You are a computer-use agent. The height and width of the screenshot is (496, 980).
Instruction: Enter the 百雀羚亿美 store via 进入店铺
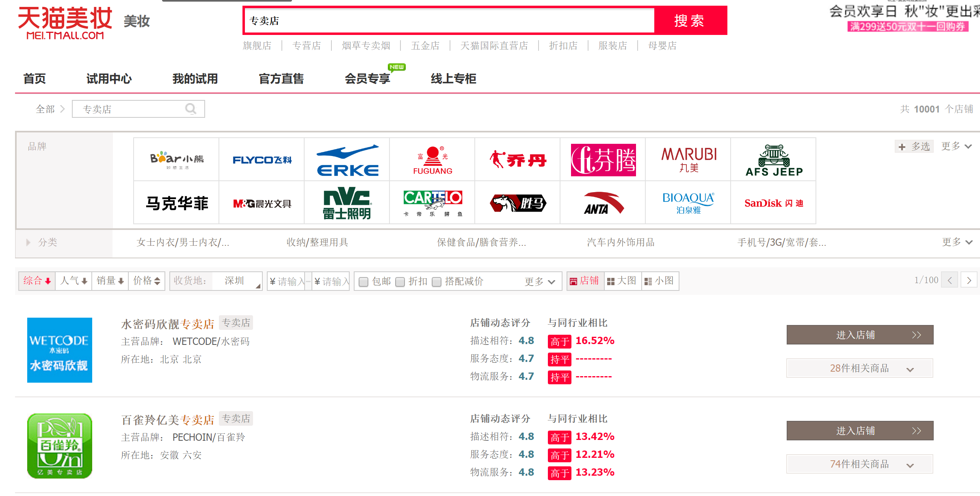pyautogui.click(x=859, y=431)
